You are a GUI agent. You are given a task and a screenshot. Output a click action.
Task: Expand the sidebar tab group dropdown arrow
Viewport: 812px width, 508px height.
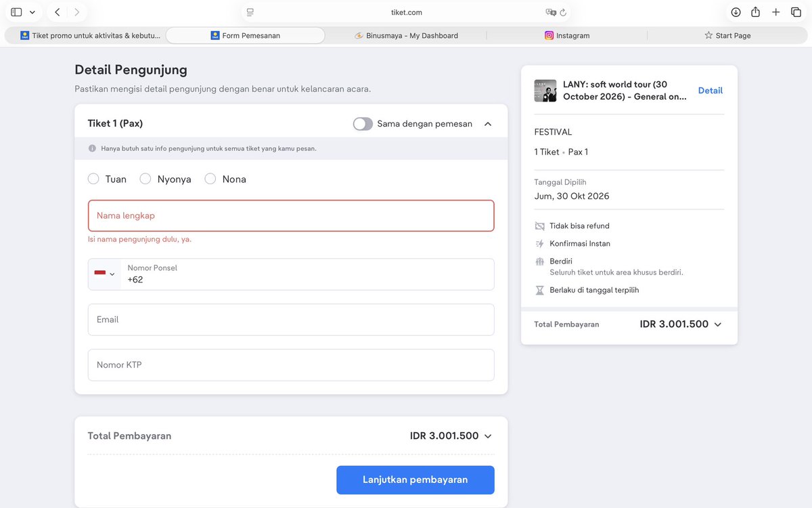click(32, 12)
